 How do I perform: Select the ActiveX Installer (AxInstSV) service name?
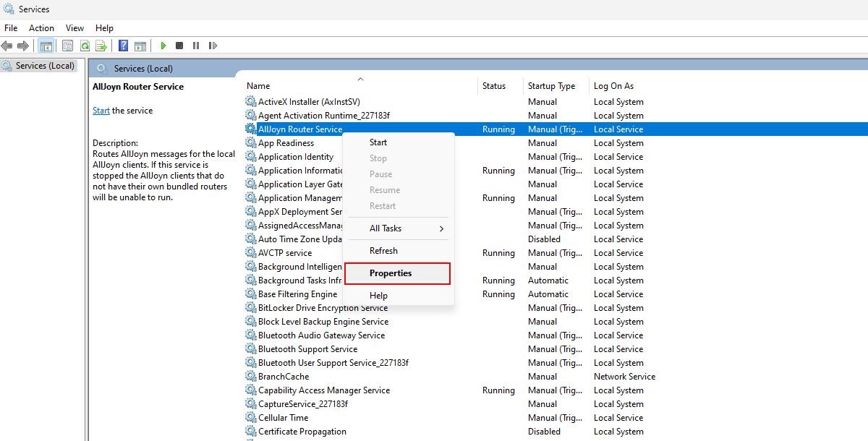point(309,102)
